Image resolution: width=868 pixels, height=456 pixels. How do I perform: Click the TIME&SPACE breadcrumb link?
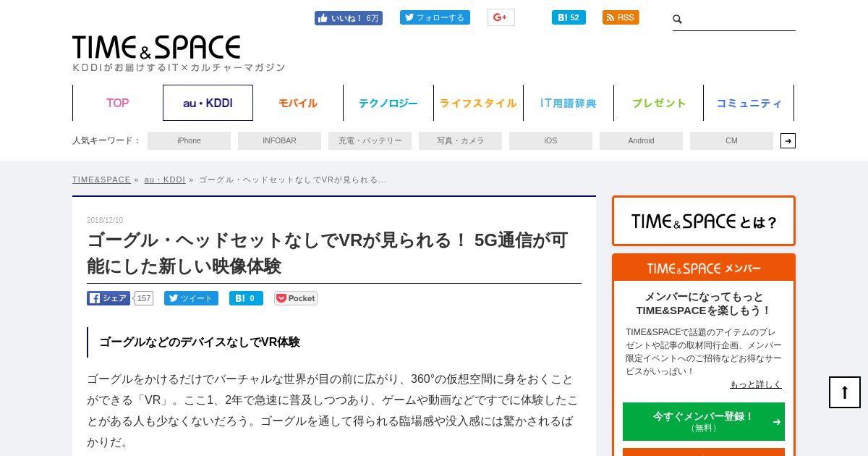[101, 180]
